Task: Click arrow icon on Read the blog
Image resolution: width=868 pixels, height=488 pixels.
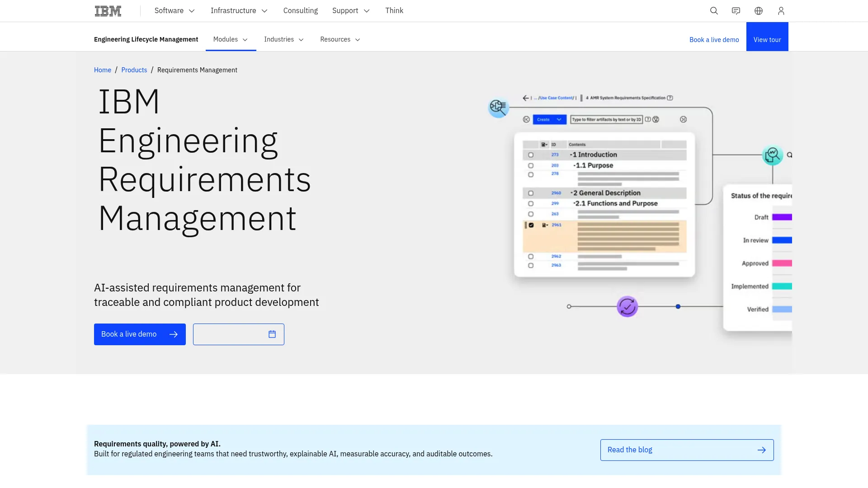Action: tap(762, 450)
